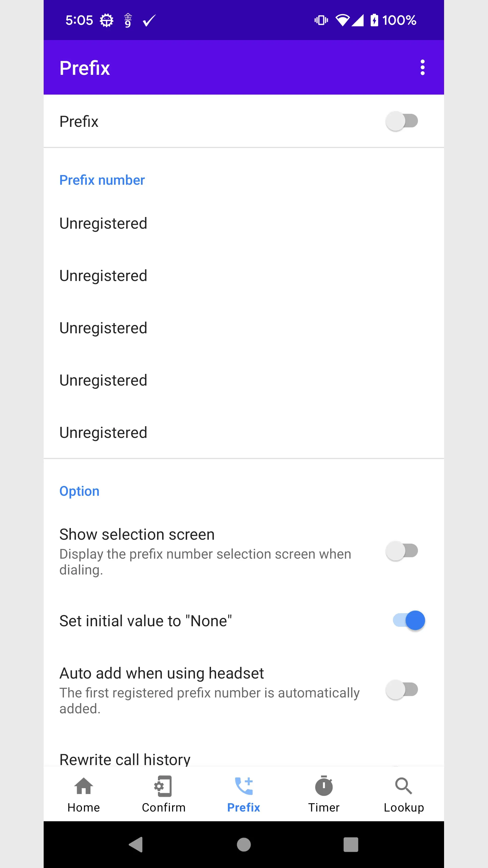Viewport: 488px width, 868px height.
Task: Choose the fourth Unregistered prefix slot
Action: pyautogui.click(x=103, y=380)
